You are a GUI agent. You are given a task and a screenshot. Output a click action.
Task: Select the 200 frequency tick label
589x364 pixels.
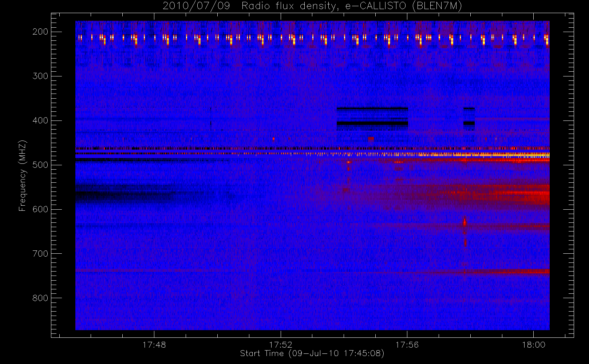(40, 32)
